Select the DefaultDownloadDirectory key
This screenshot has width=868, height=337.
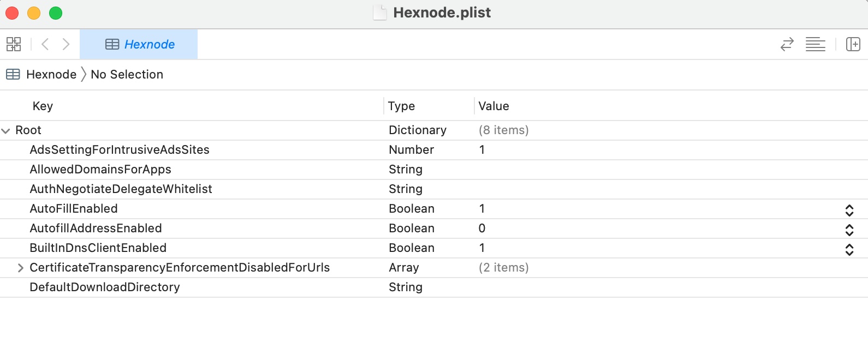click(105, 287)
